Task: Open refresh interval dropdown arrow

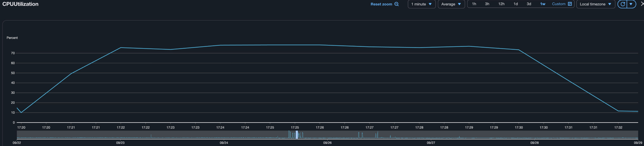Action: coord(631,4)
